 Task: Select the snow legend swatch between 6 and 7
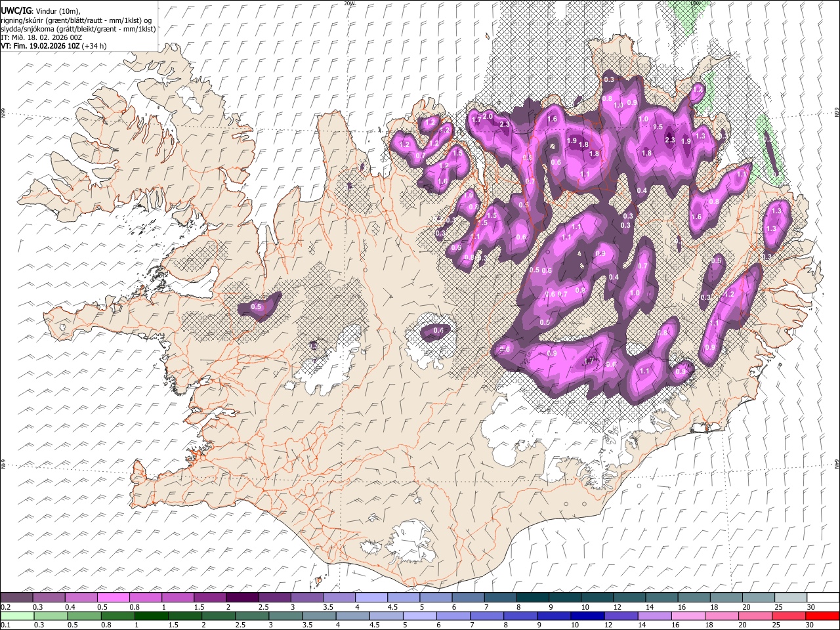coord(467,597)
